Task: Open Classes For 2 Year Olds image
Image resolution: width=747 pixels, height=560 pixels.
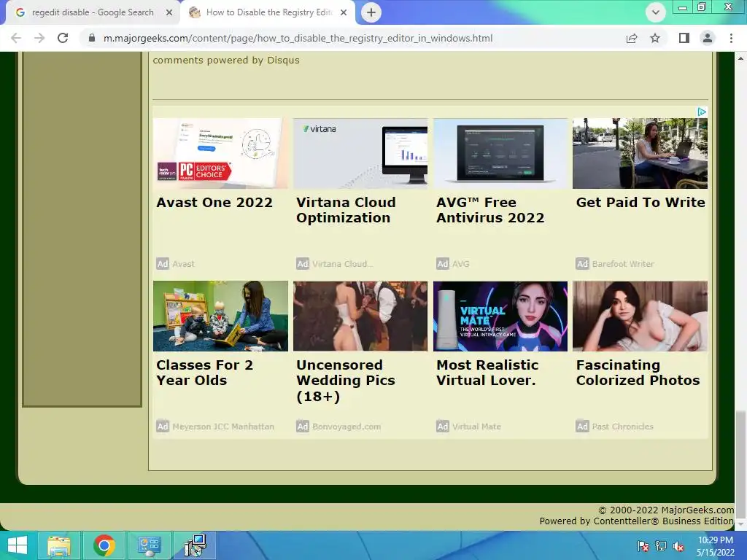Action: [220, 316]
